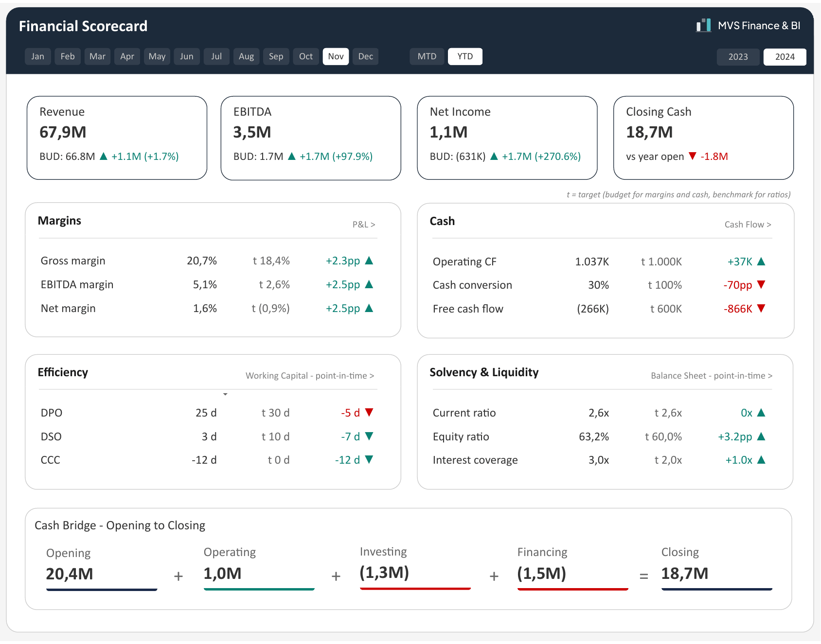Click the Gross margin value 20,7%
Image resolution: width=821 pixels, height=644 pixels.
coord(202,261)
